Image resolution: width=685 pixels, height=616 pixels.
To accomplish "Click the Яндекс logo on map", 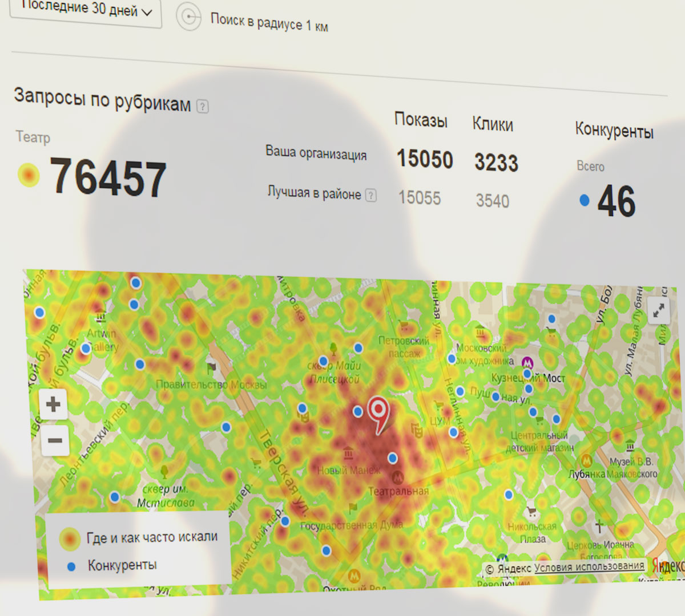I will coord(668,566).
